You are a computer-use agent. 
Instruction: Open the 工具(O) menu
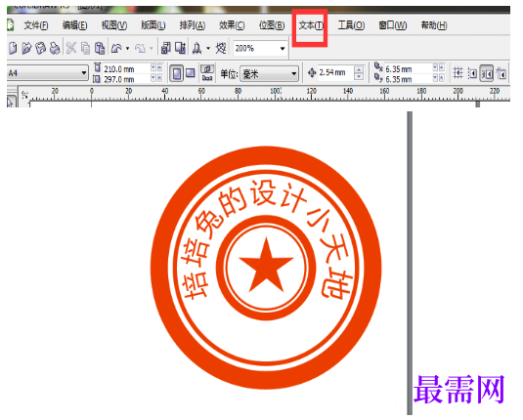click(x=351, y=25)
